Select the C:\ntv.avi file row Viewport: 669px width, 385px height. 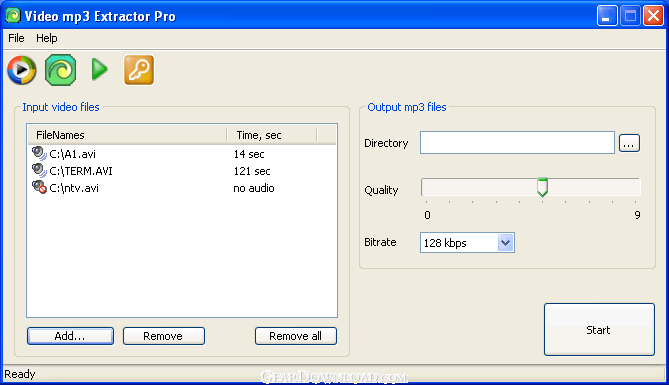(182, 188)
